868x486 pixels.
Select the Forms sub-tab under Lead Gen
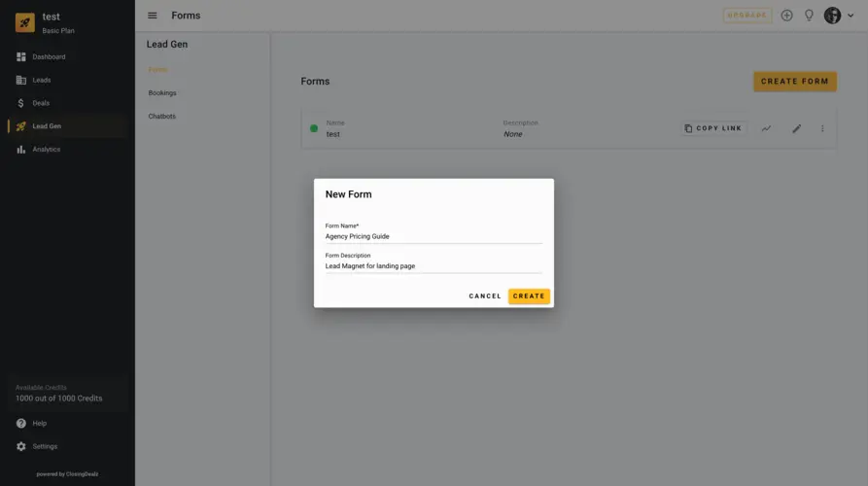click(x=157, y=70)
